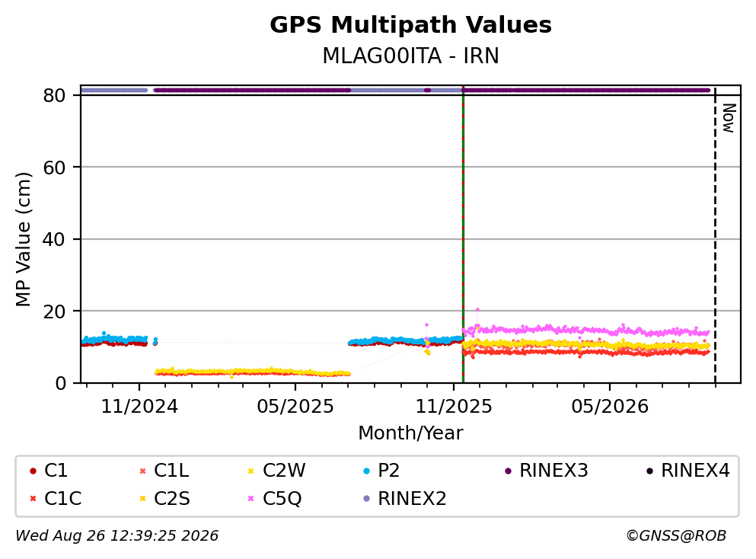The width and height of the screenshot is (756, 559).
Task: Click the ©GNSS@ROB credit text
Action: pyautogui.click(x=676, y=535)
